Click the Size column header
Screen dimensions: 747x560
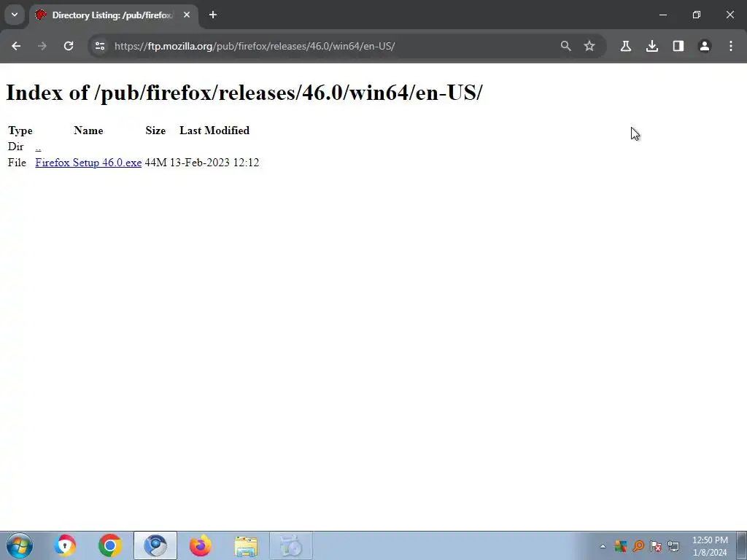[x=156, y=131]
